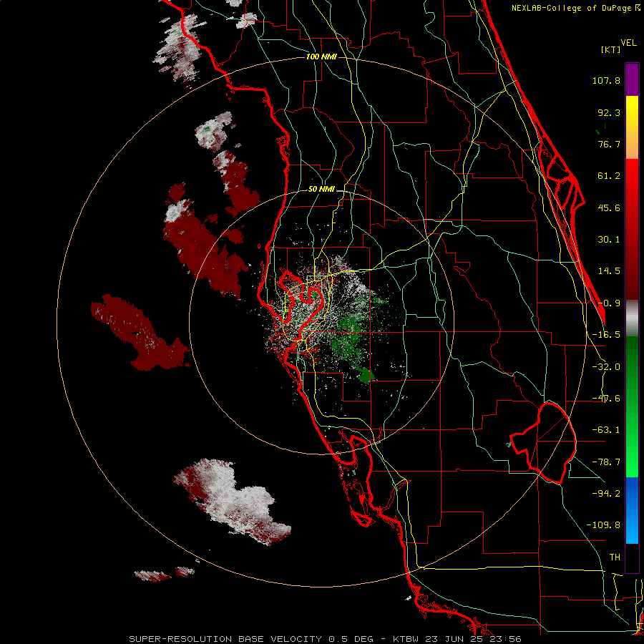644x644 pixels.
Task: Click the 14.5 legend value
Action: 609,271
